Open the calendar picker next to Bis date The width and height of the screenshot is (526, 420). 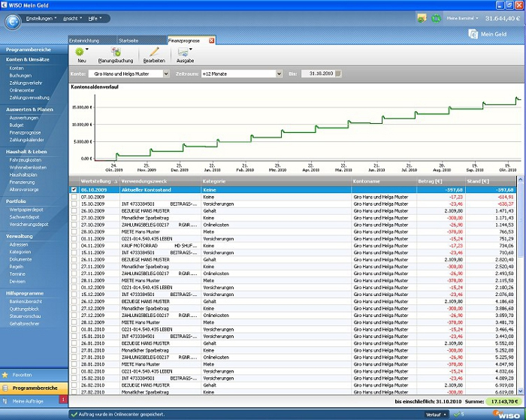338,74
